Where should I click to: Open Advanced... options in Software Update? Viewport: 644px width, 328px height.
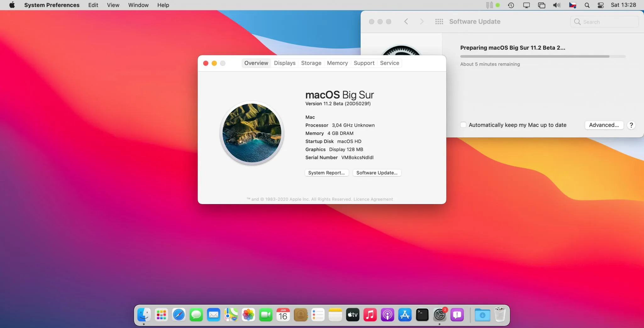[604, 125]
